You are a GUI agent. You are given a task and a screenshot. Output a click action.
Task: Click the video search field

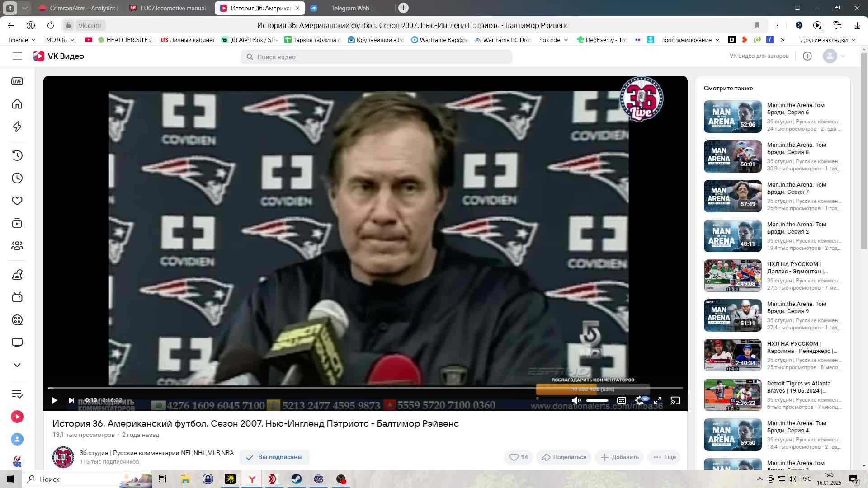click(x=377, y=57)
